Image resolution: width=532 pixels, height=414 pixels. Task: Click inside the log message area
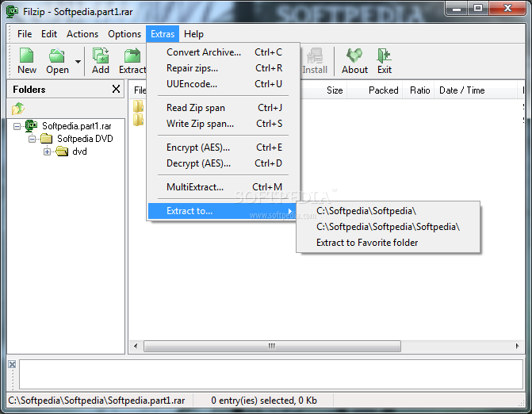271,374
